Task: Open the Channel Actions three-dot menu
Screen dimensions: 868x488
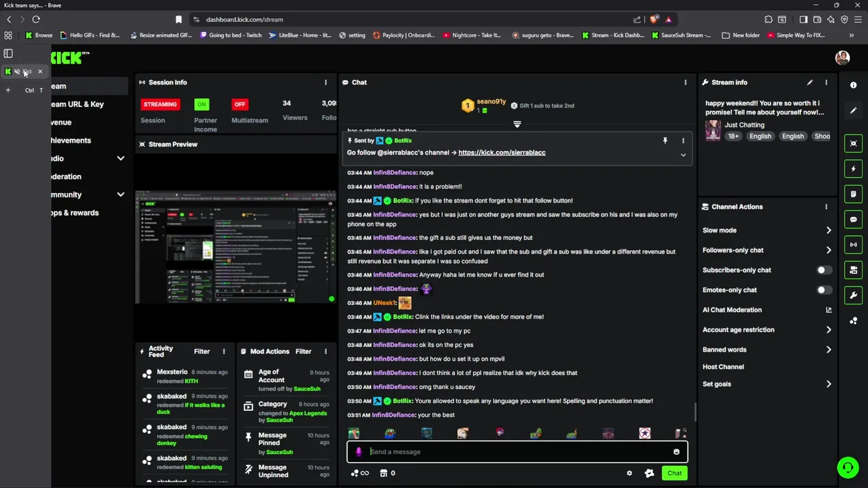Action: click(826, 207)
